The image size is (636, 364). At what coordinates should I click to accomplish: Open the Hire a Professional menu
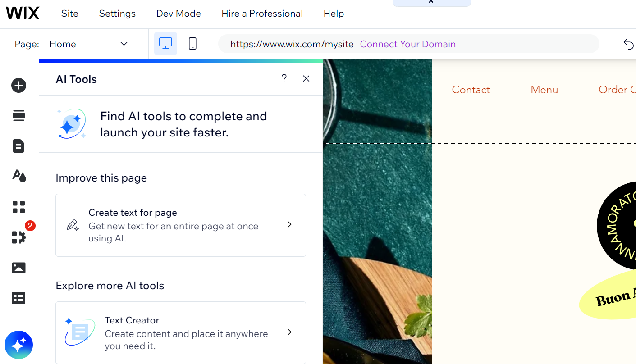[x=262, y=14]
